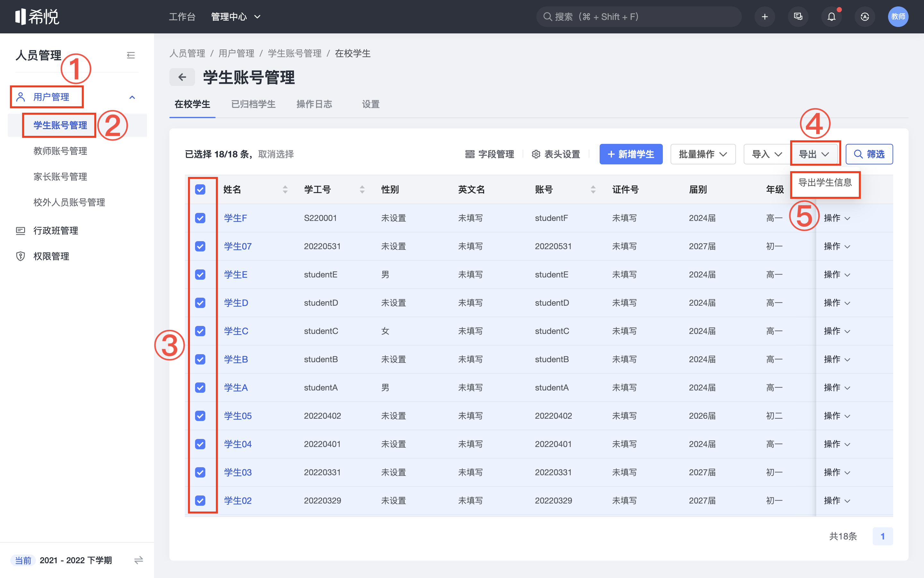The image size is (924, 578).
Task: Sort by 学工号 column arrows
Action: (362, 189)
